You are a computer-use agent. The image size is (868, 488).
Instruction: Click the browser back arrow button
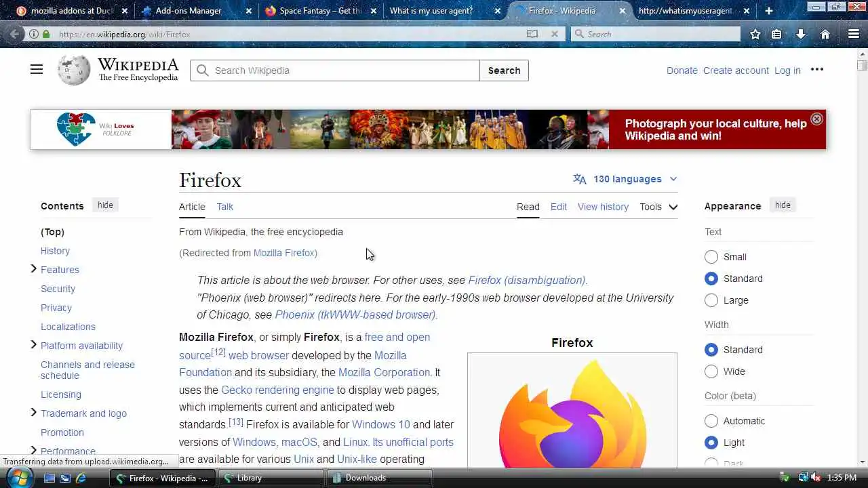(14, 34)
